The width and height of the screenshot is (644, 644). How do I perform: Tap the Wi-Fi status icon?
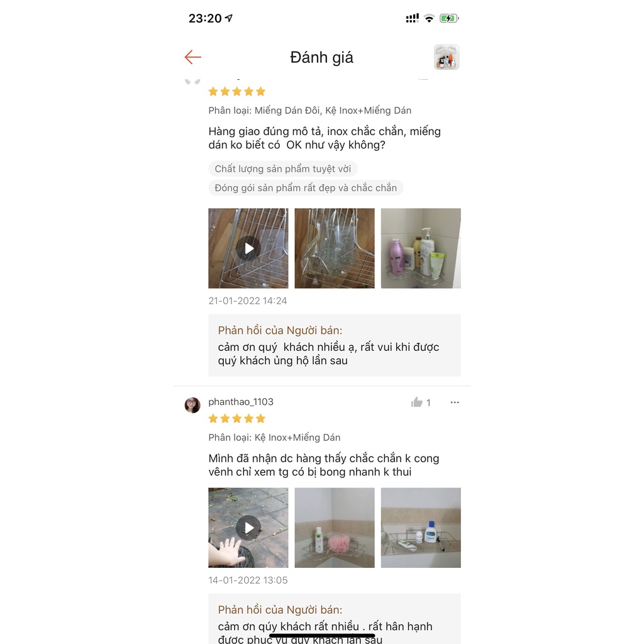(429, 18)
